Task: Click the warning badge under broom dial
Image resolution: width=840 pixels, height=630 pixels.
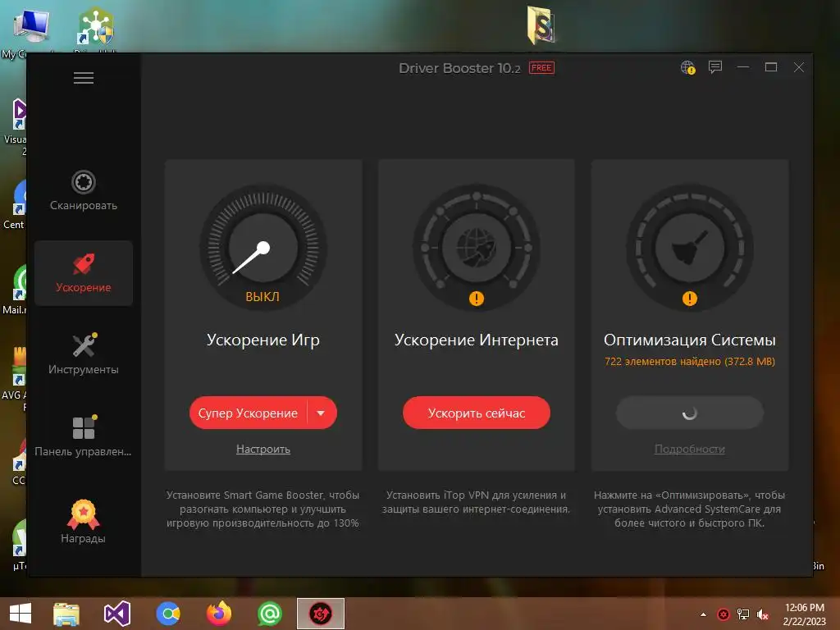Action: click(x=689, y=299)
